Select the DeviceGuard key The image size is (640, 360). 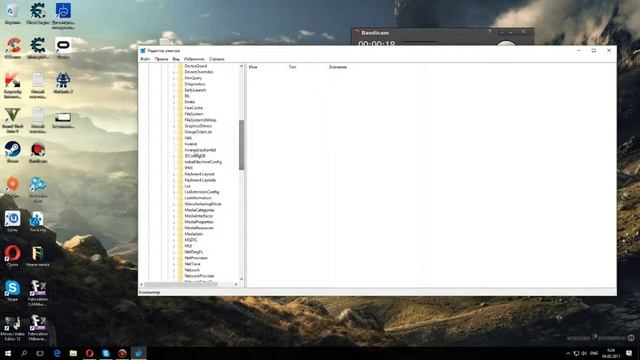click(x=196, y=66)
